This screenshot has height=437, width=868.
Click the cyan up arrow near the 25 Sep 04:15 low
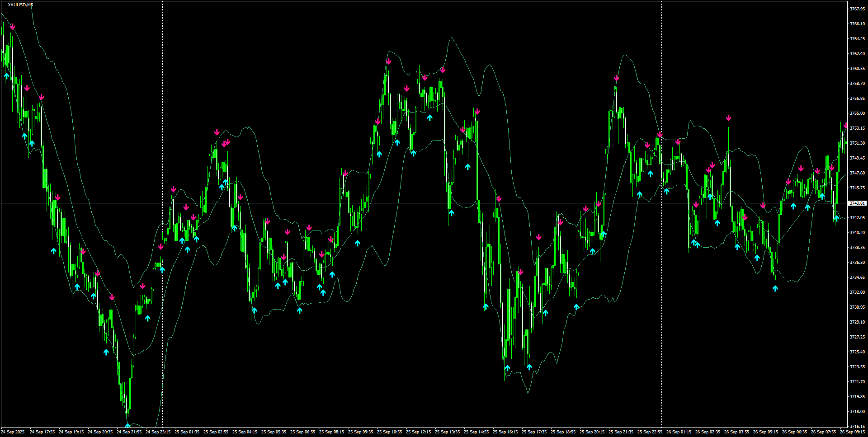pyautogui.click(x=254, y=310)
